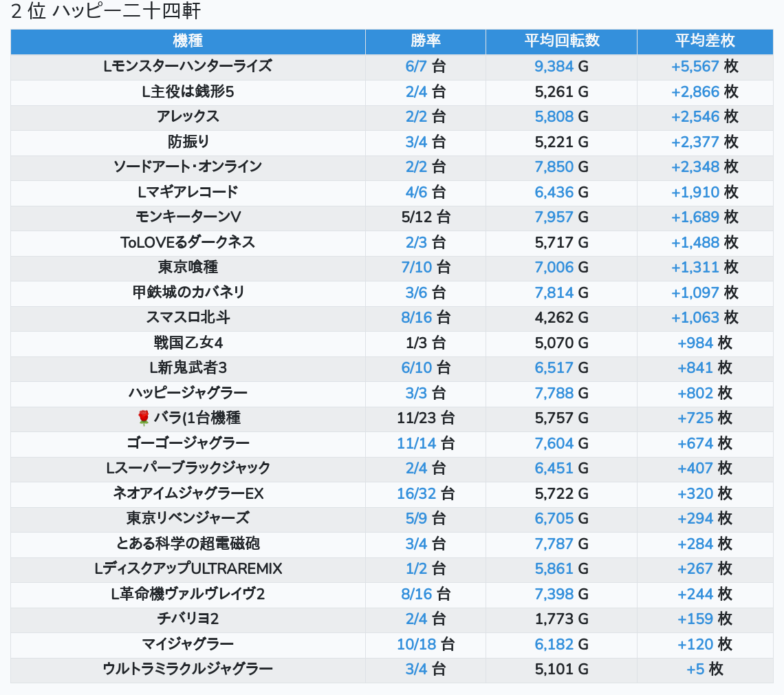Click the +2,866 枚 value for L主役は銭形5

695,92
